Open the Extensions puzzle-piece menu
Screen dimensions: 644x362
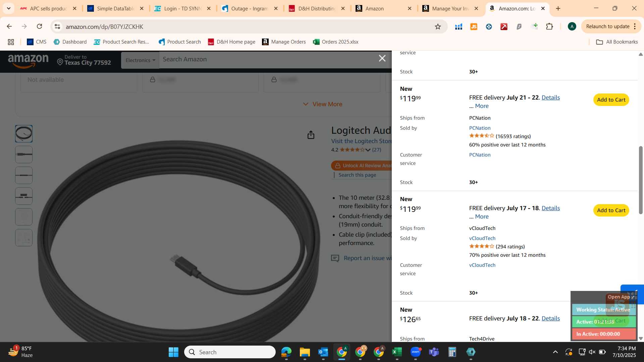pos(549,26)
